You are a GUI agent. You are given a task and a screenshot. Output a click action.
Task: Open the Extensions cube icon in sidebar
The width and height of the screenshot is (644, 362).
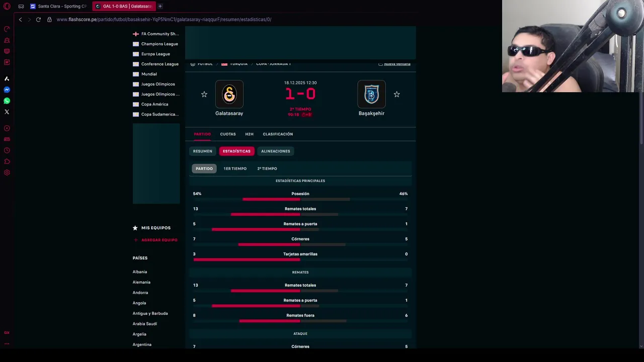pos(7,161)
